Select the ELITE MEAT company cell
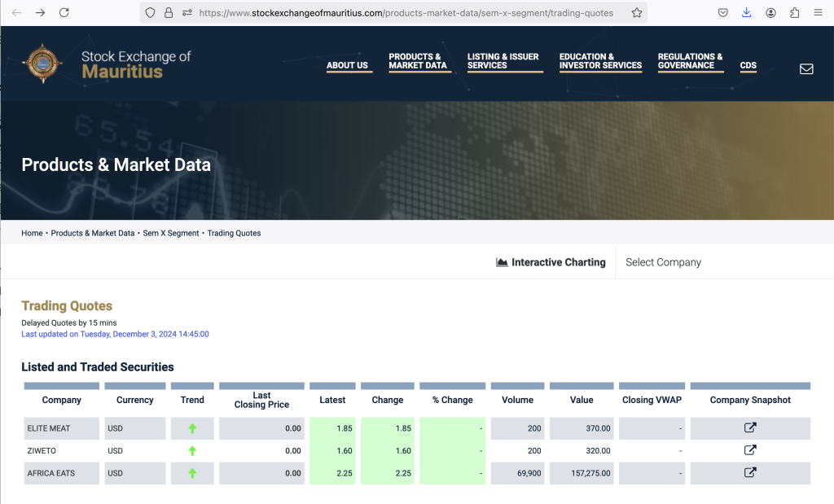 click(x=62, y=428)
